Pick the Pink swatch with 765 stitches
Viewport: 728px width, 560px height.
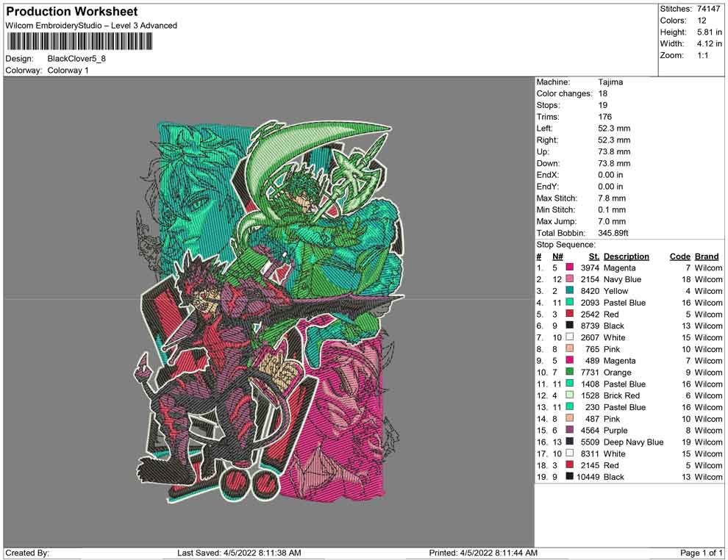click(x=570, y=348)
